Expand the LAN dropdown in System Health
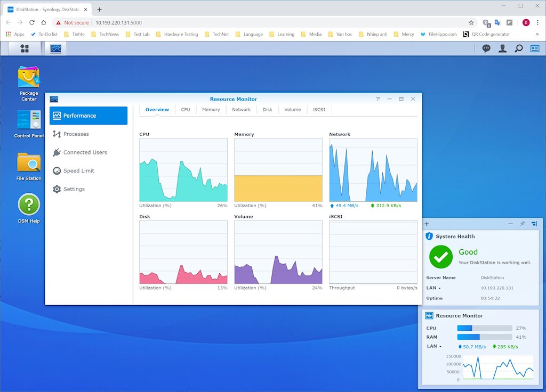This screenshot has width=546, height=392. pos(434,288)
